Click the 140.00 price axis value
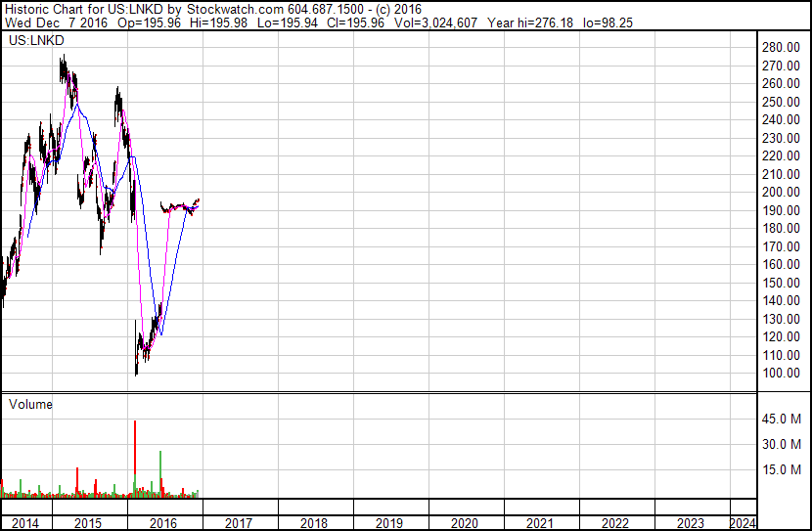The image size is (812, 531). [781, 300]
